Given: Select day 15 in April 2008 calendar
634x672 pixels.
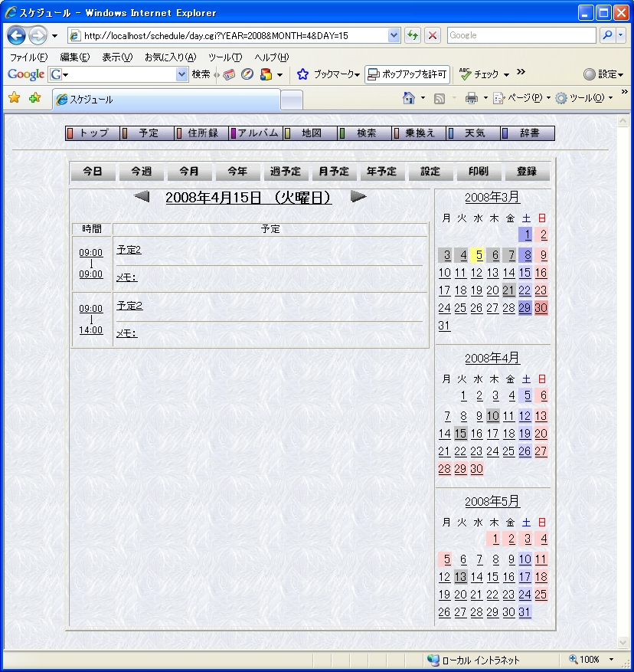Looking at the screenshot, I should tap(460, 434).
